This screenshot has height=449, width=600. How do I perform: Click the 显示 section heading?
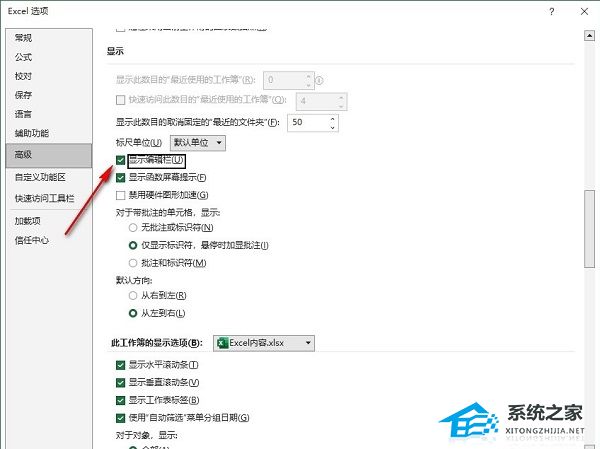(x=115, y=51)
